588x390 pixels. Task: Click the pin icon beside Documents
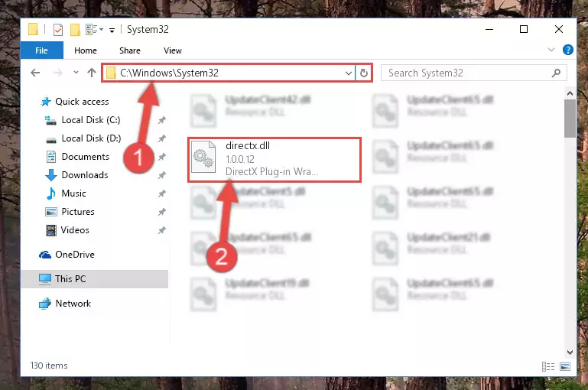point(161,157)
